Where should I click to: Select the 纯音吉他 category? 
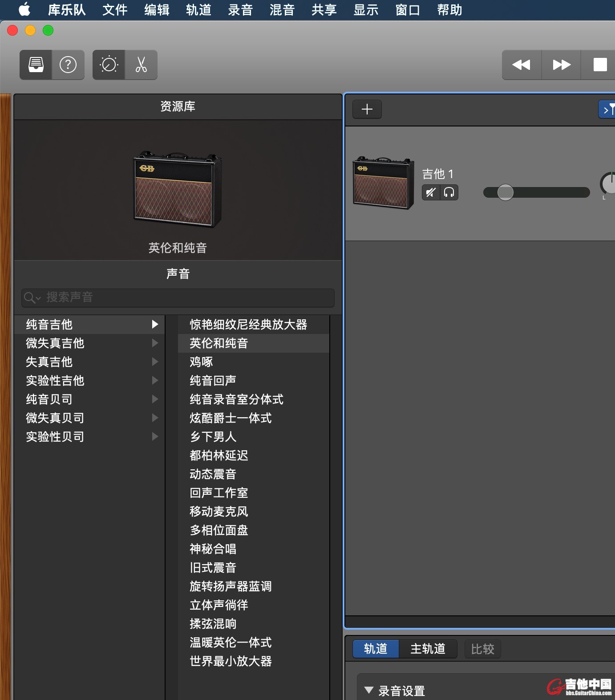pyautogui.click(x=89, y=324)
